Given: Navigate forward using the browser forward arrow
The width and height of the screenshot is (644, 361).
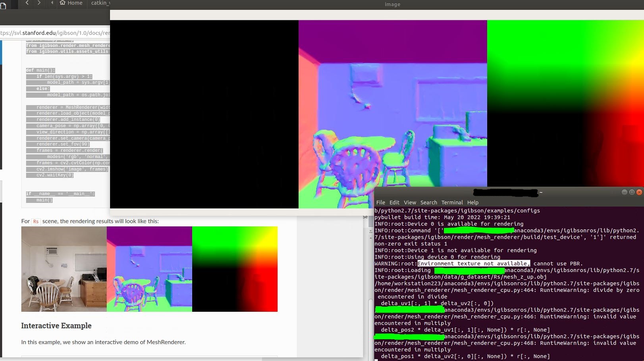Looking at the screenshot, I should [39, 3].
